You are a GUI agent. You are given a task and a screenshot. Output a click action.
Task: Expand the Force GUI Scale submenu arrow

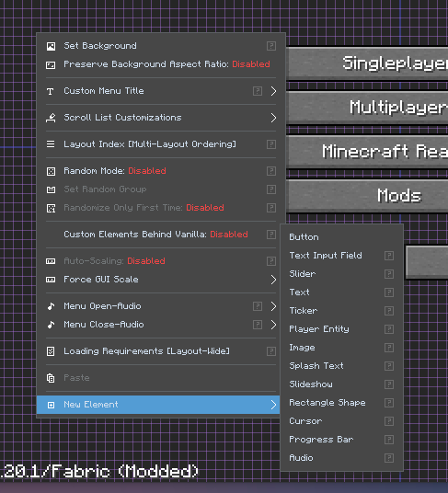pos(273,280)
